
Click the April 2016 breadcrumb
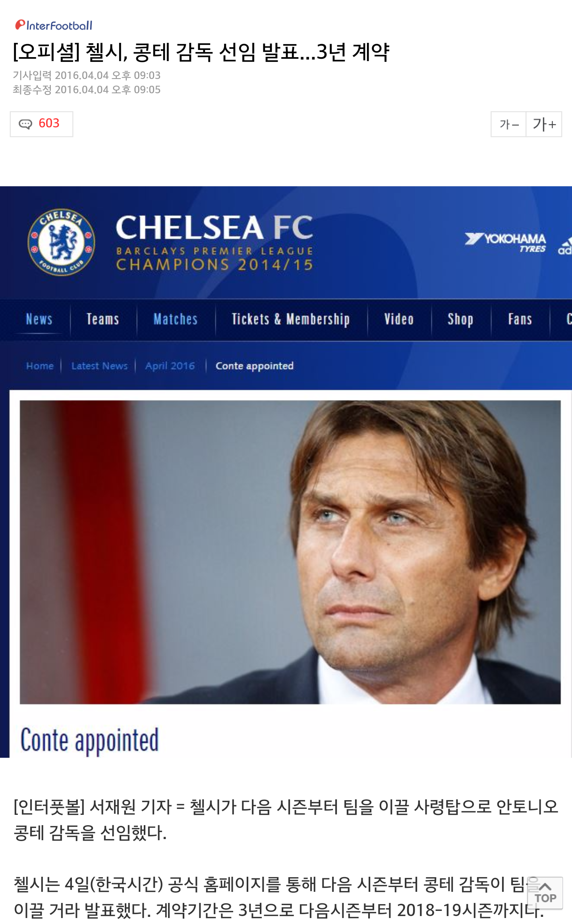170,366
